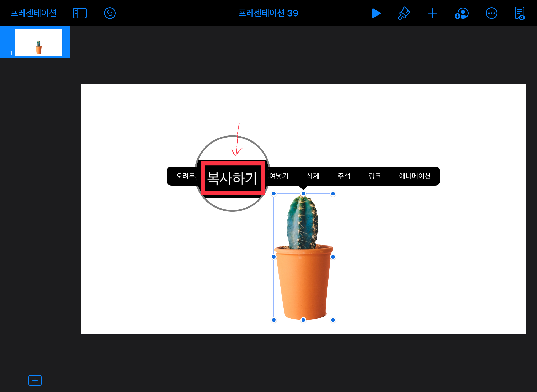The height and width of the screenshot is (392, 537).
Task: Click the plus Insert icon in toolbar
Action: [x=432, y=13]
